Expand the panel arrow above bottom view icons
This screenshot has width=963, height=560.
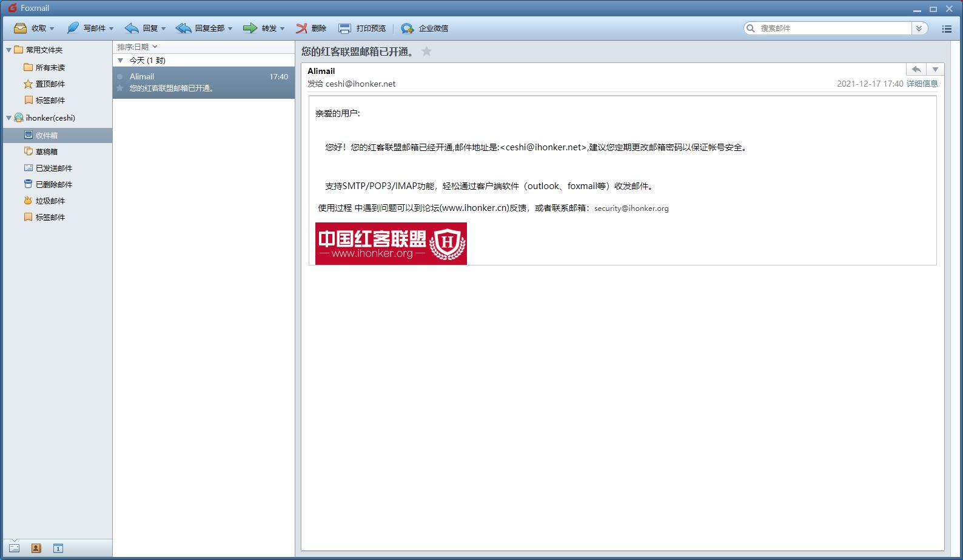pos(15,540)
